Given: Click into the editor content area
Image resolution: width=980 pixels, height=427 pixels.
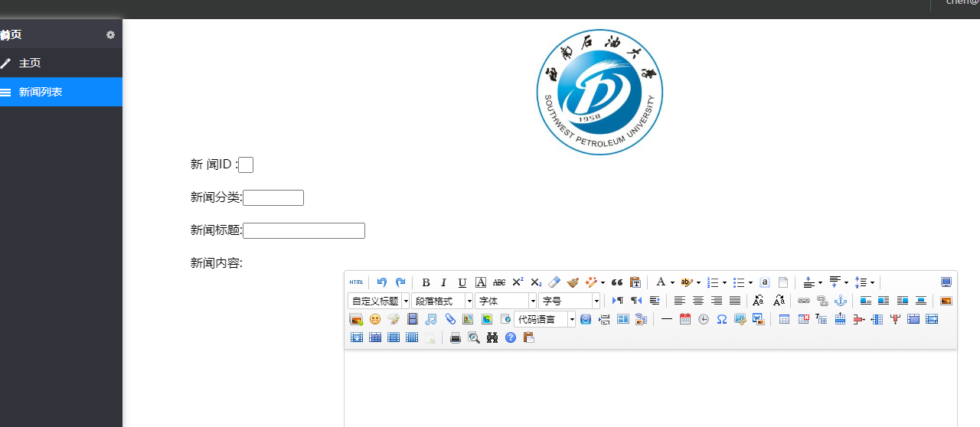Looking at the screenshot, I should tap(651, 388).
